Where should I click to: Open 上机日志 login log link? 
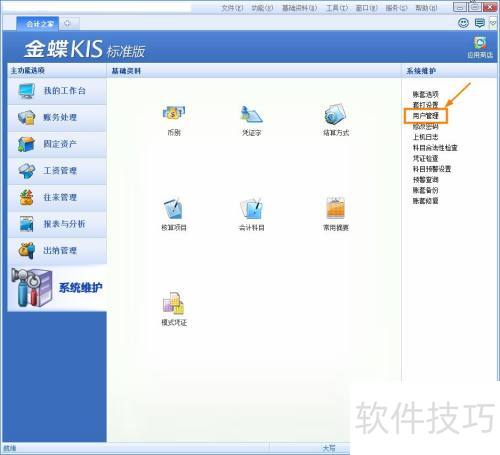pyautogui.click(x=425, y=137)
